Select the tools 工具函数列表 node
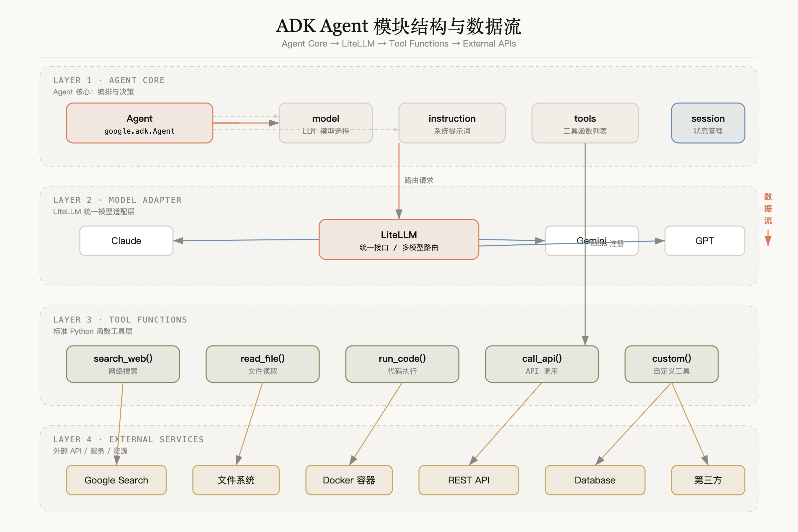This screenshot has height=532, width=798. pos(585,123)
